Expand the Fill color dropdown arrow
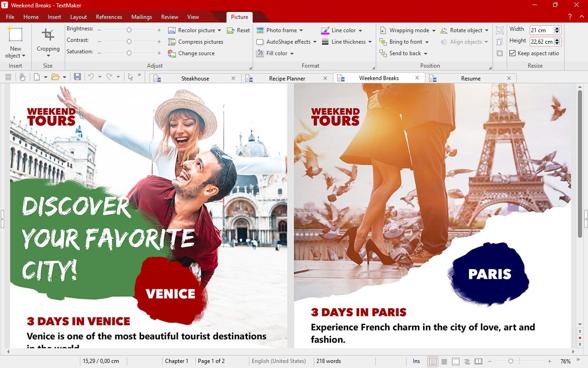Image resolution: width=588 pixels, height=368 pixels. point(292,54)
